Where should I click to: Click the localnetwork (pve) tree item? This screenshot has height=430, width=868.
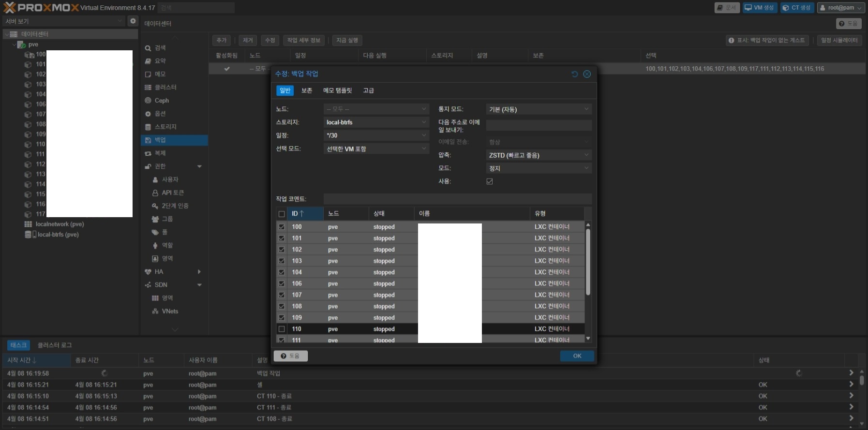click(59, 224)
